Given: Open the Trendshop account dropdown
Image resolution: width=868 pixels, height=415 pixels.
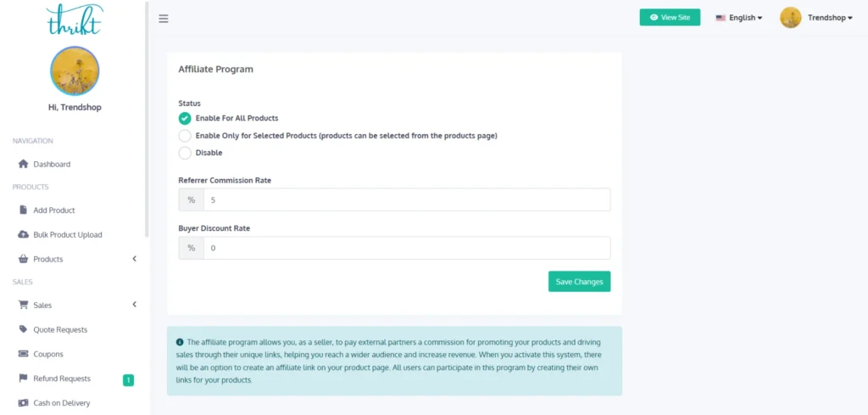Looking at the screenshot, I should pos(829,18).
